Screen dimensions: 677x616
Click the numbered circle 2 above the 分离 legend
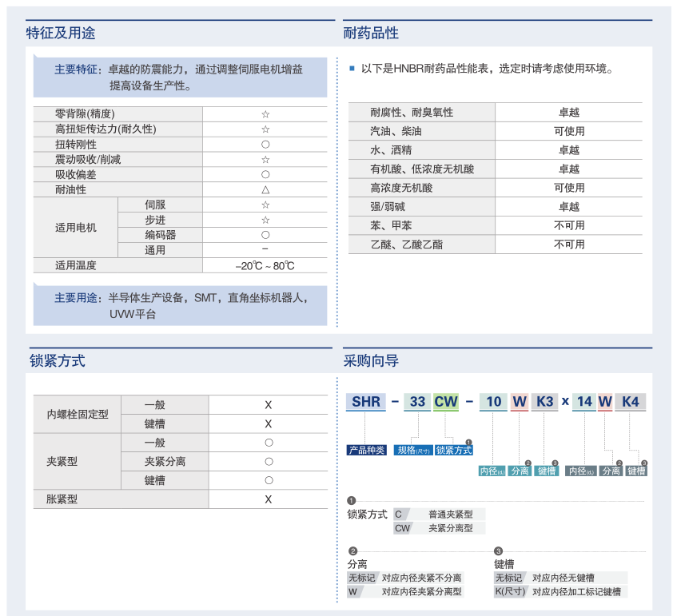[x=352, y=551]
